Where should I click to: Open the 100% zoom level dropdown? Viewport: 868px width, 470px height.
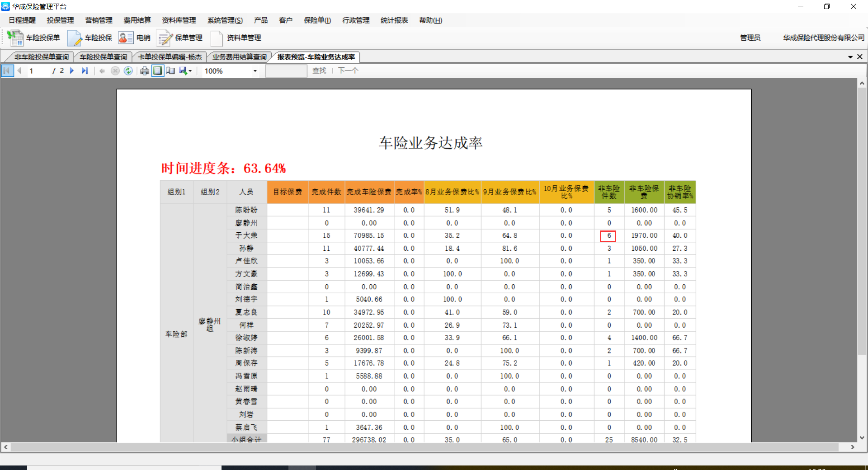click(x=255, y=71)
